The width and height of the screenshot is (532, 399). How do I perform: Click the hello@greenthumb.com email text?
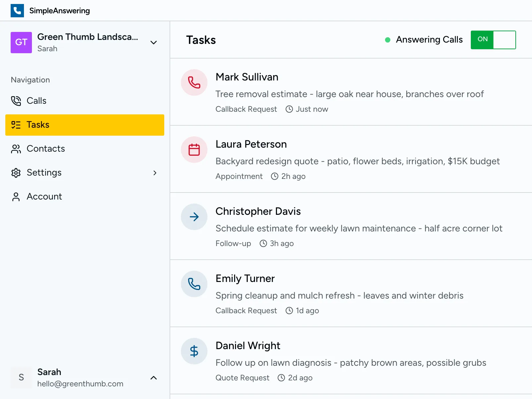click(x=80, y=384)
